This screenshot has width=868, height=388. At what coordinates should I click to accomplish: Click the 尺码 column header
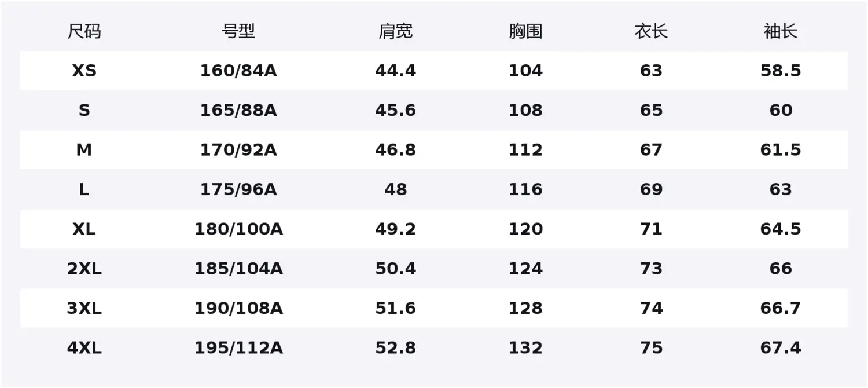click(84, 31)
